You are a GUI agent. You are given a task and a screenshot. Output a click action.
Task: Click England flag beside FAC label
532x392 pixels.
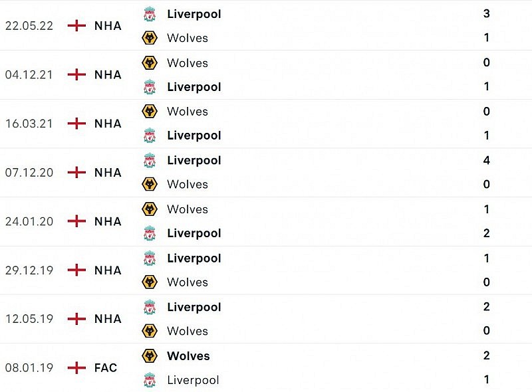point(77,367)
